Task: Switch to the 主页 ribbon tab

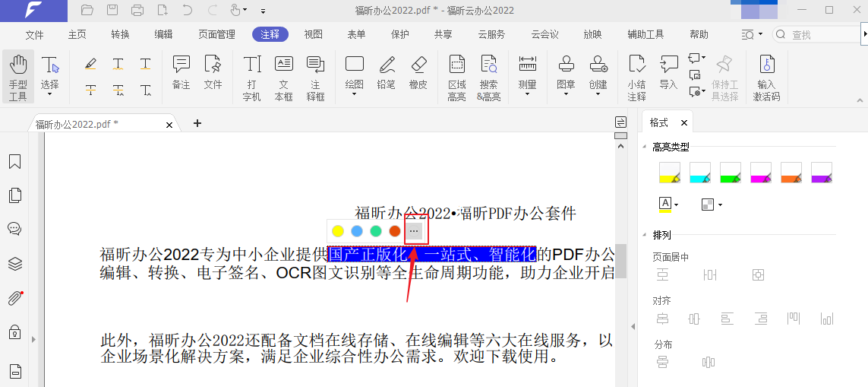Action: 77,34
